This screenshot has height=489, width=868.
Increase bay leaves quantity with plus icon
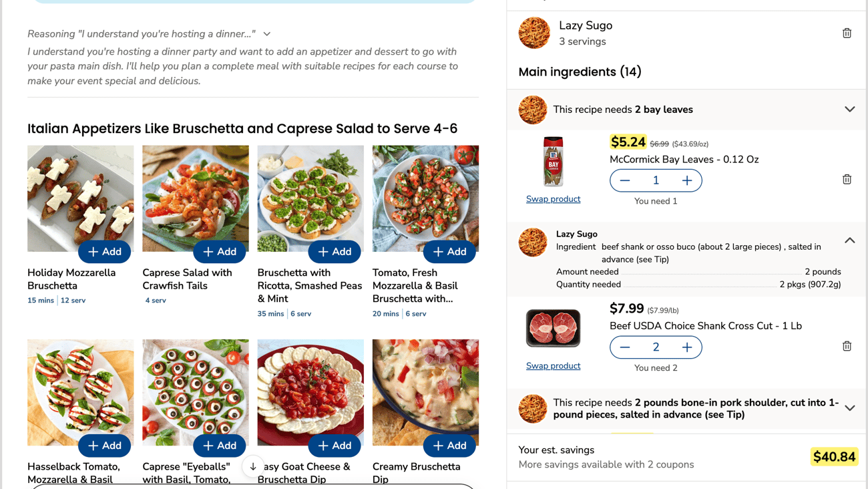686,180
